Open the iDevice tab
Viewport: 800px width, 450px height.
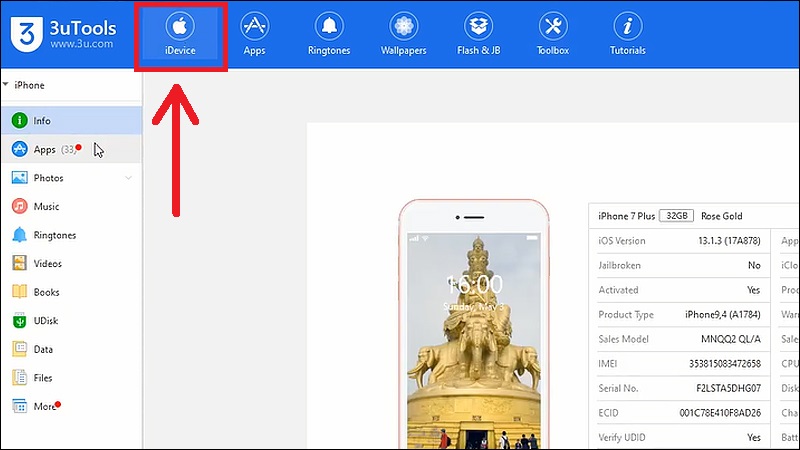click(180, 35)
